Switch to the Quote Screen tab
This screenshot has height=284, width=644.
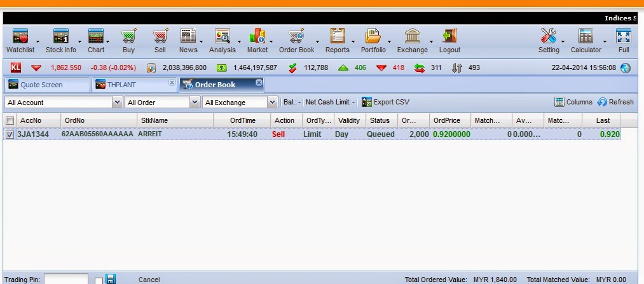tap(47, 85)
